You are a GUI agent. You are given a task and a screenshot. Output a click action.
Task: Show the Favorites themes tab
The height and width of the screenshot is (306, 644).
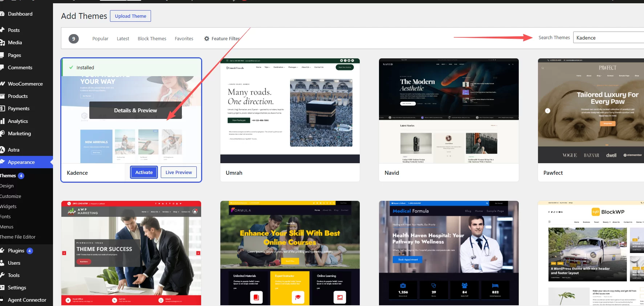(184, 38)
